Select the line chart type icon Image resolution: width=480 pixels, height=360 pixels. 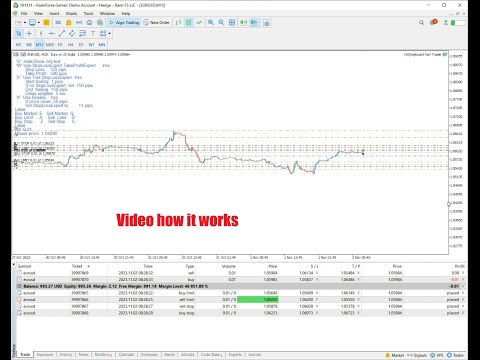(x=199, y=23)
